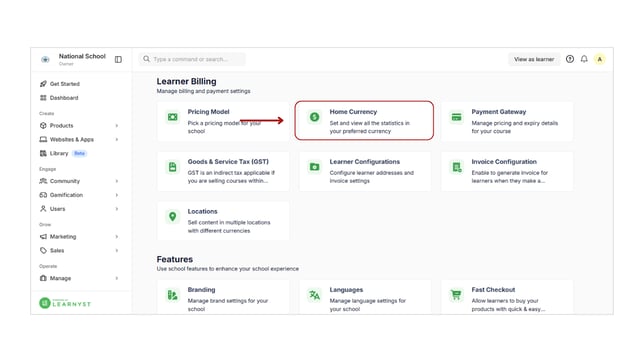Viewport: 644px width, 362px height.
Task: Click the Websites & Apps laptop icon
Action: pos(43,140)
